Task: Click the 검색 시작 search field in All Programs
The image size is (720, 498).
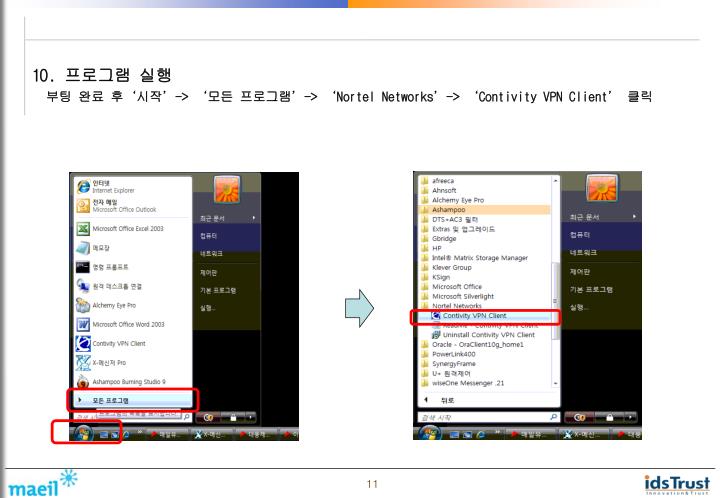Action: [x=489, y=417]
